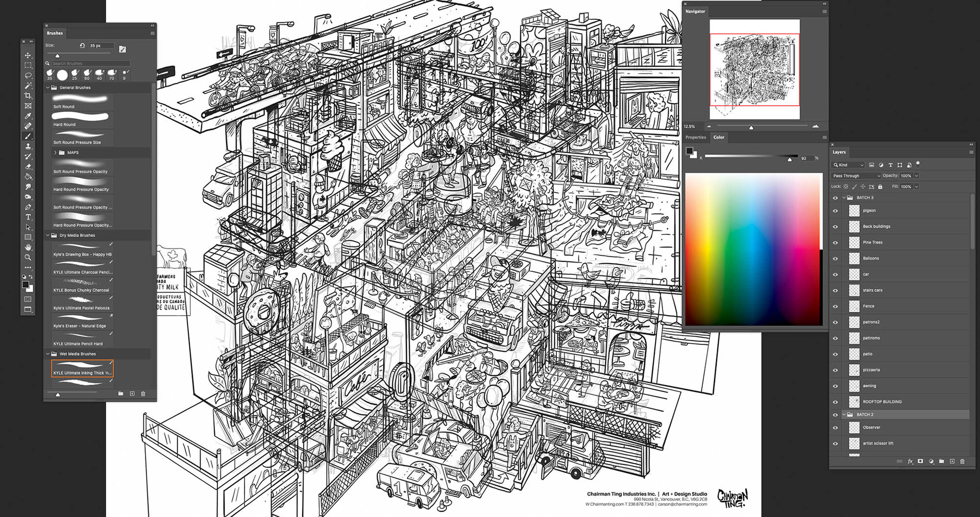The image size is (980, 517).
Task: Select the Smudge tool
Action: pyautogui.click(x=28, y=187)
